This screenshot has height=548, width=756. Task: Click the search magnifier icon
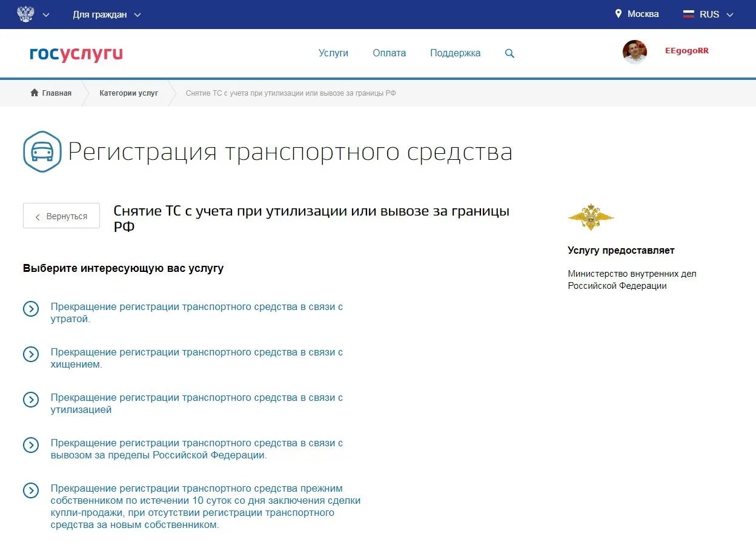tap(509, 53)
